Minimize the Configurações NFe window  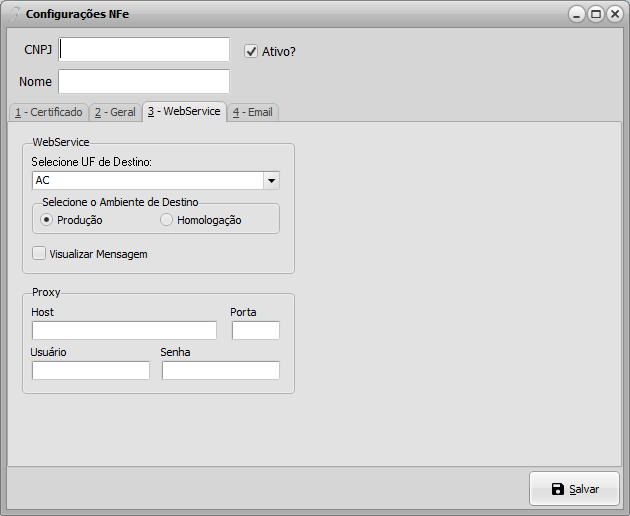[577, 14]
